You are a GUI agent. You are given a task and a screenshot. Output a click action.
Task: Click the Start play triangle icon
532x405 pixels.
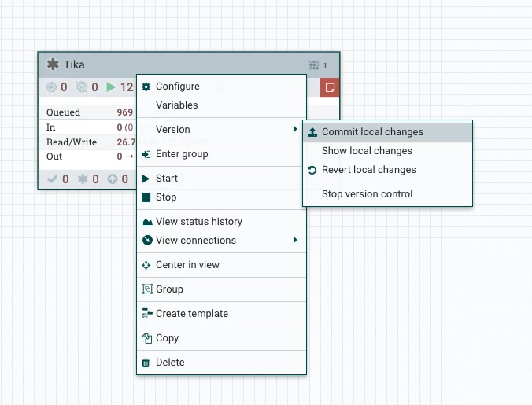click(146, 179)
